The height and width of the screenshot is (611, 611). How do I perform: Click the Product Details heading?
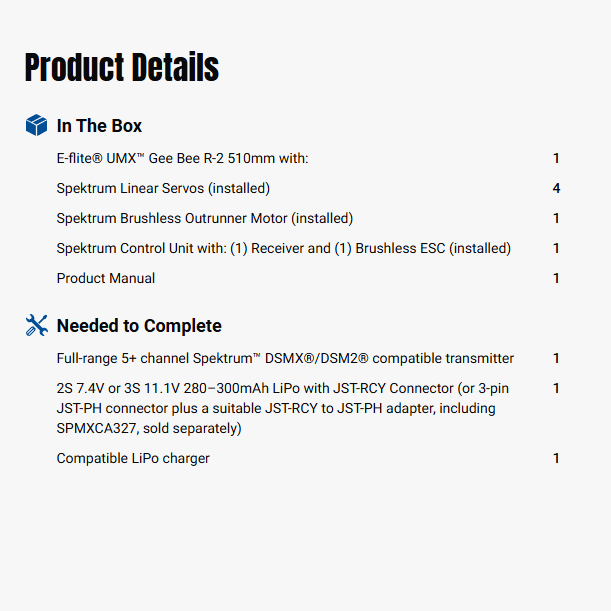(x=122, y=68)
